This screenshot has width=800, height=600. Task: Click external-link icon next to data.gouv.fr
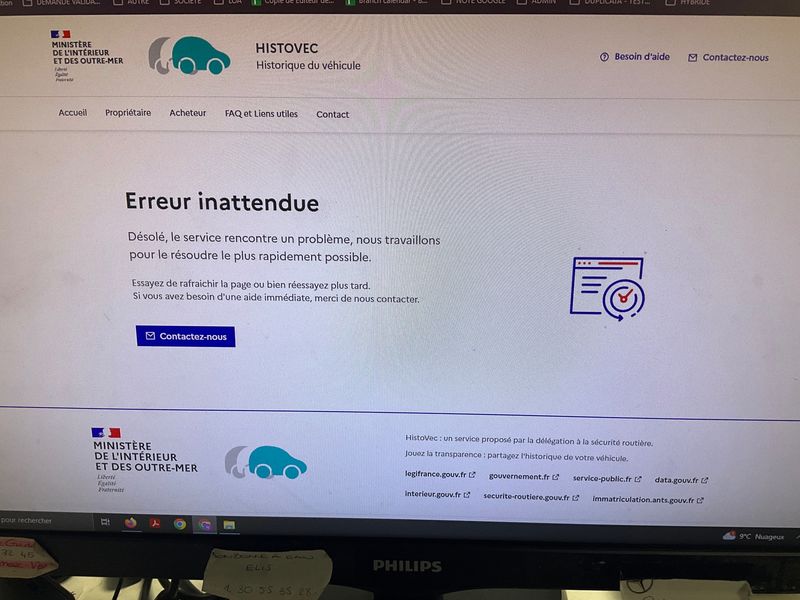click(x=705, y=481)
